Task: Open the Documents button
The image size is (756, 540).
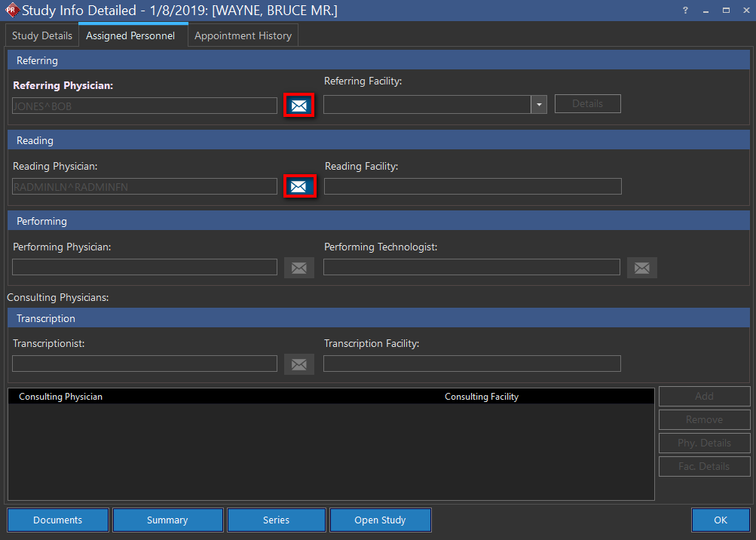Action: (x=58, y=520)
